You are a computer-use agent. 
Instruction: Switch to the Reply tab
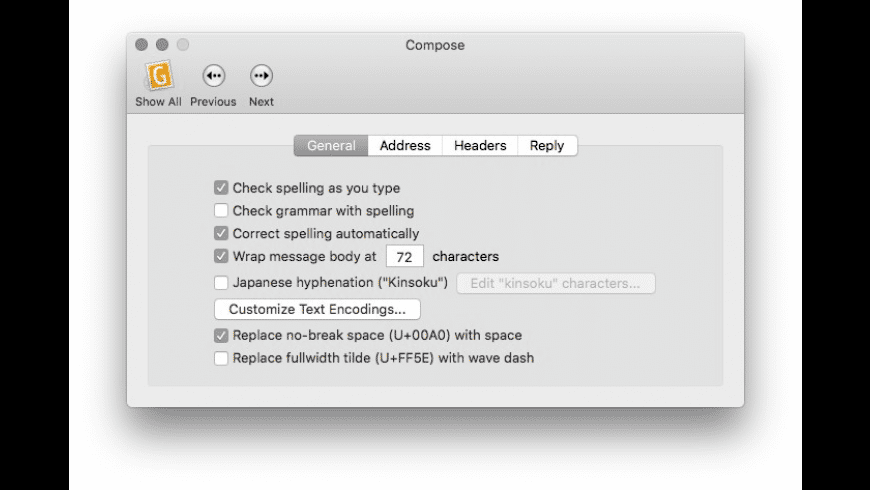pyautogui.click(x=547, y=146)
